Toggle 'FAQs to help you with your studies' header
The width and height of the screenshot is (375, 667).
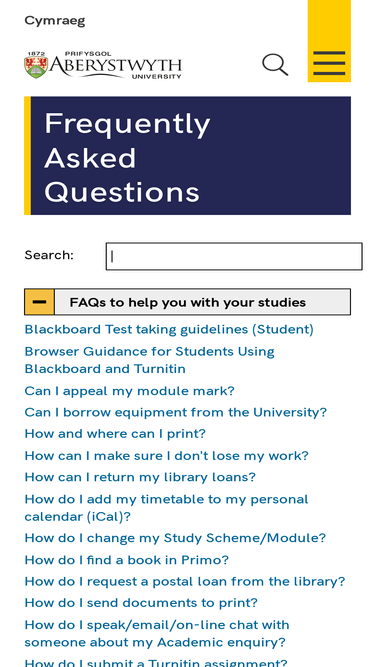point(188,302)
